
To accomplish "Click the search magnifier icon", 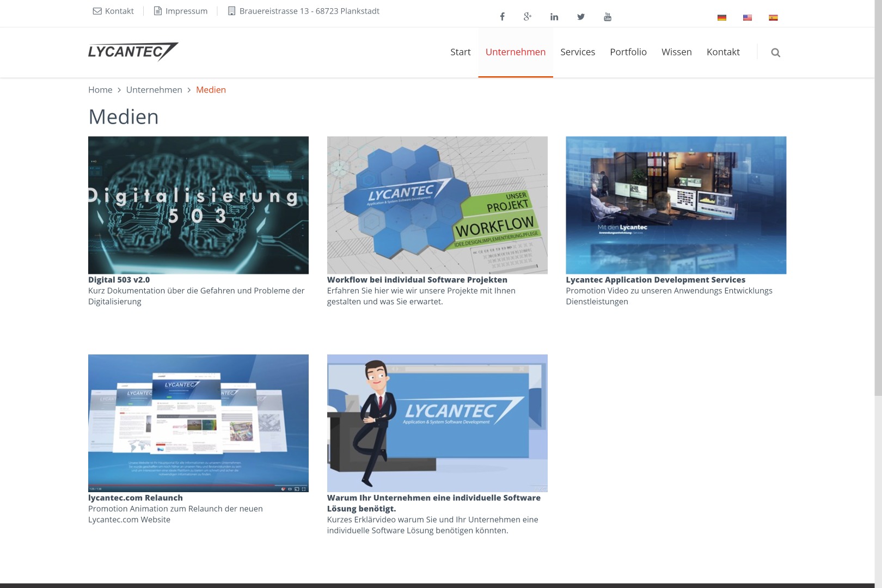I will [776, 53].
